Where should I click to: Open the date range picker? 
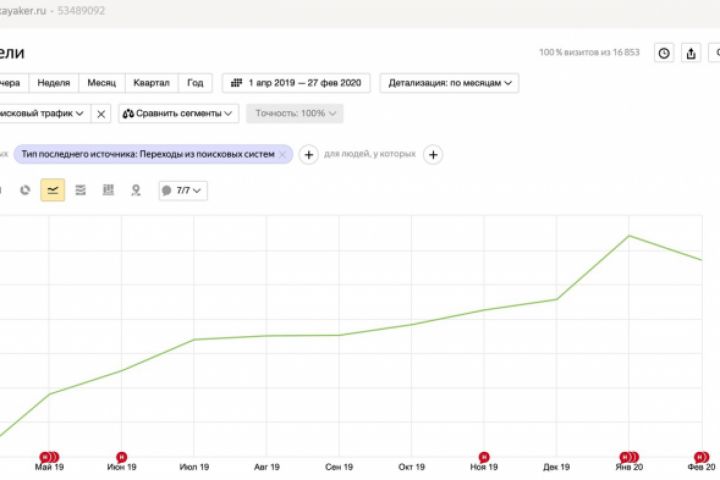click(x=294, y=83)
